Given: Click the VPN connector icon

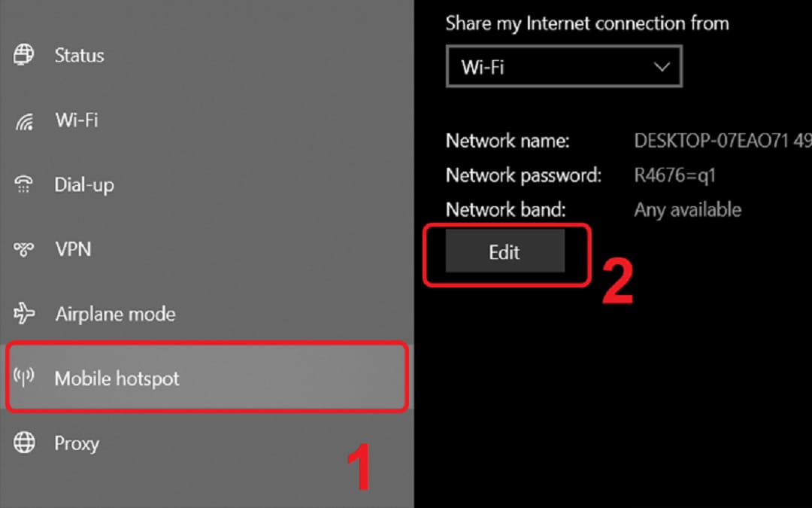Looking at the screenshot, I should point(24,249).
